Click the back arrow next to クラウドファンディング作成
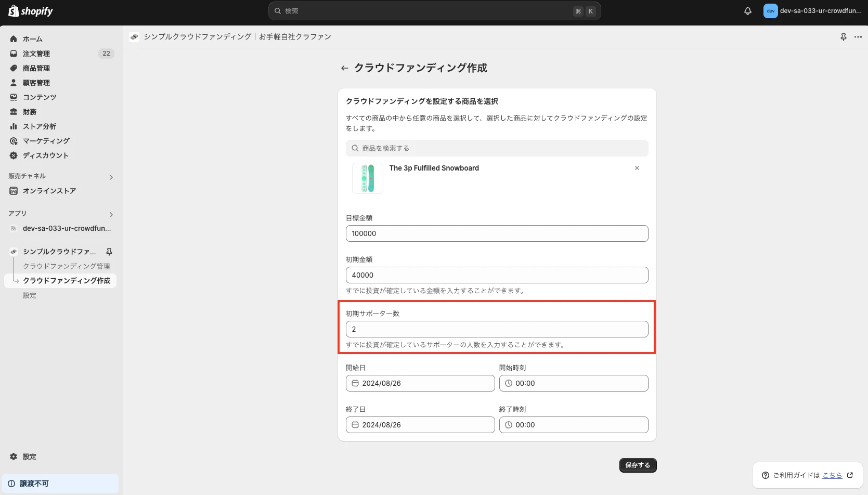The width and height of the screenshot is (868, 495). coord(344,68)
